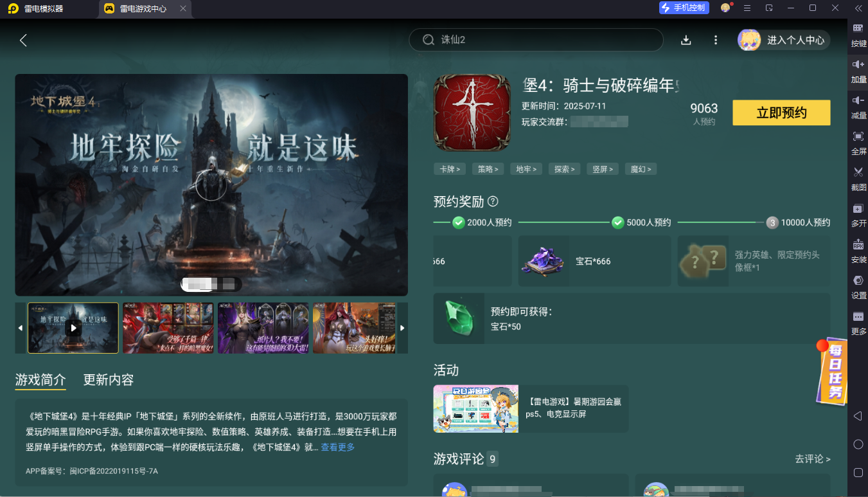The image size is (868, 497).
Task: Focus the 诛仙2 search field
Action: 536,40
